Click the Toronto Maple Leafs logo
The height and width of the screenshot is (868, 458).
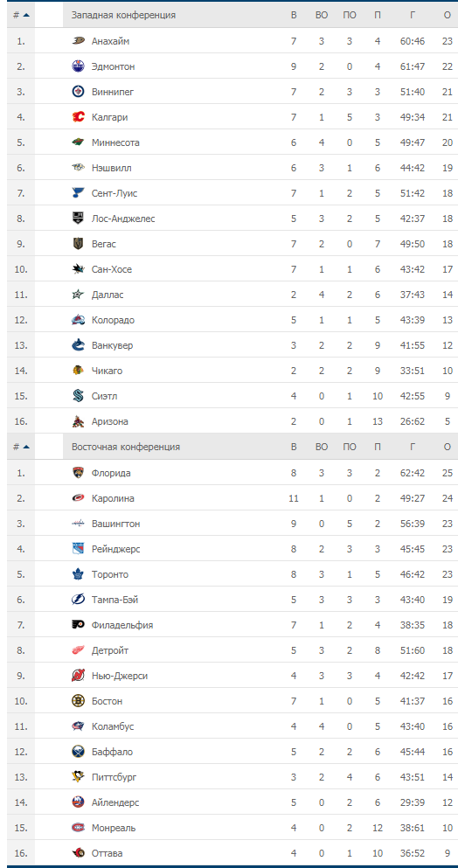click(78, 574)
